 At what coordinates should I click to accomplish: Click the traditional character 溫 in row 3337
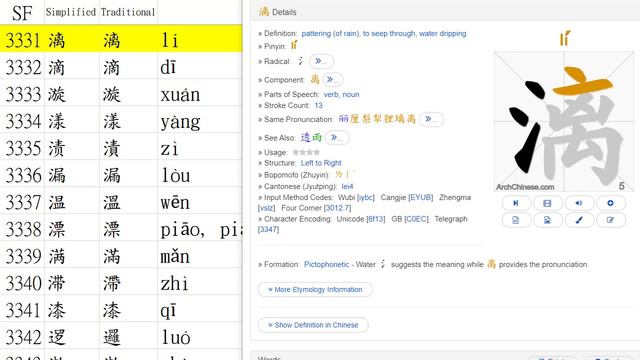click(112, 202)
